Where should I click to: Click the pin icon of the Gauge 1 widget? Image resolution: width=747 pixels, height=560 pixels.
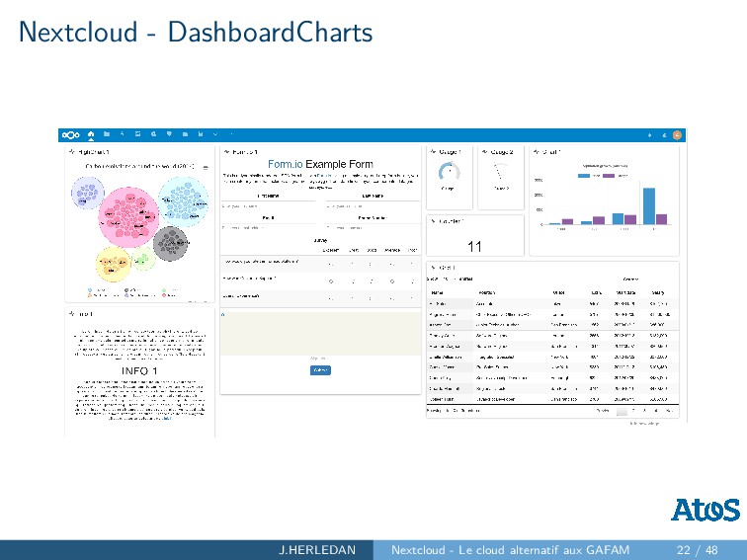[x=433, y=152]
